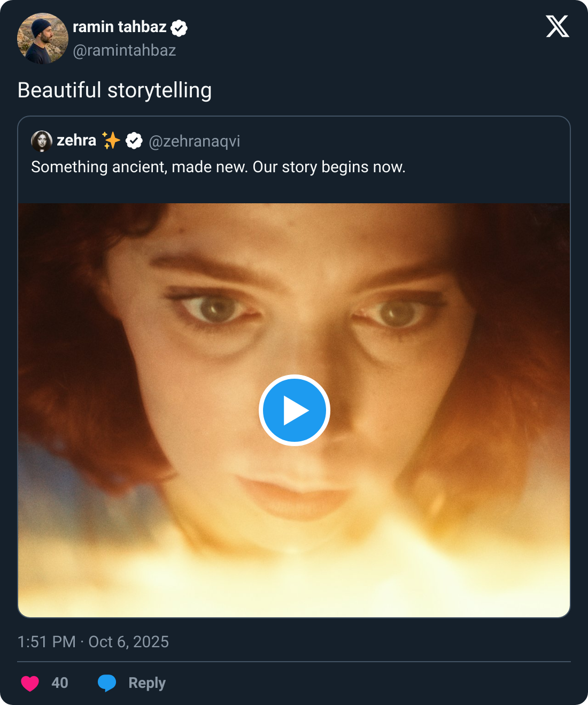Image resolution: width=588 pixels, height=705 pixels.
Task: Like the post with the heart icon
Action: tap(30, 683)
